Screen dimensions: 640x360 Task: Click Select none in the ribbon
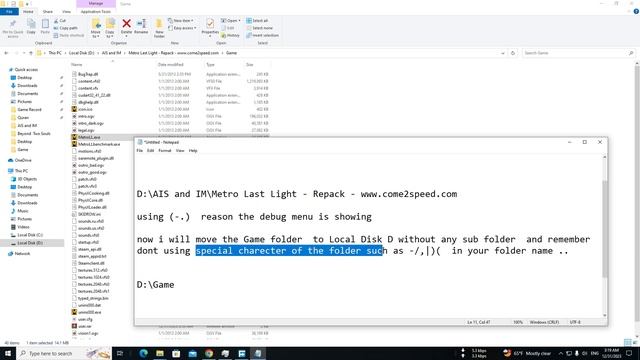(260, 28)
